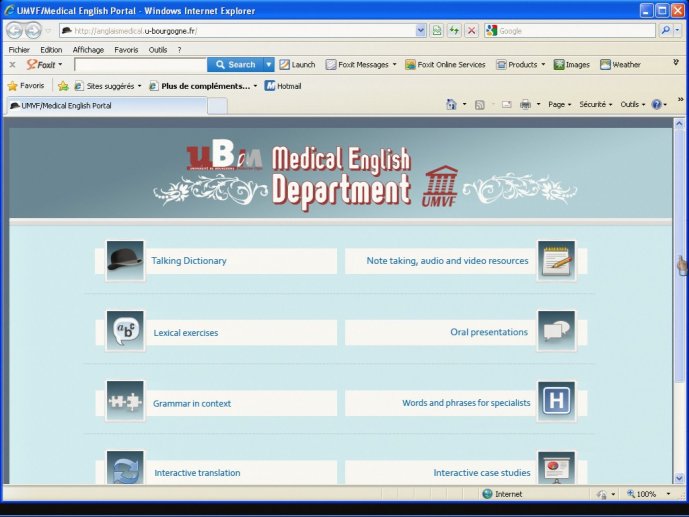
Task: Select the UMVF/Medical English Portal tab
Action: (105, 106)
